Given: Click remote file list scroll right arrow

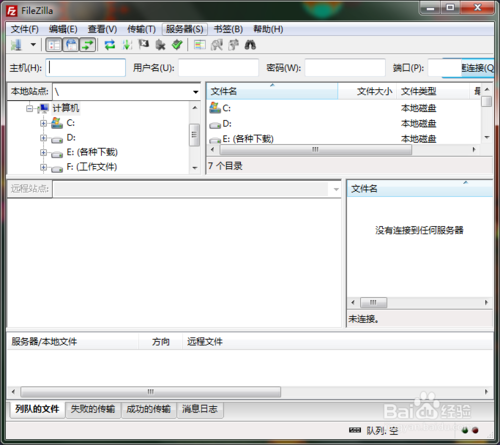Looking at the screenshot, I should (486, 302).
